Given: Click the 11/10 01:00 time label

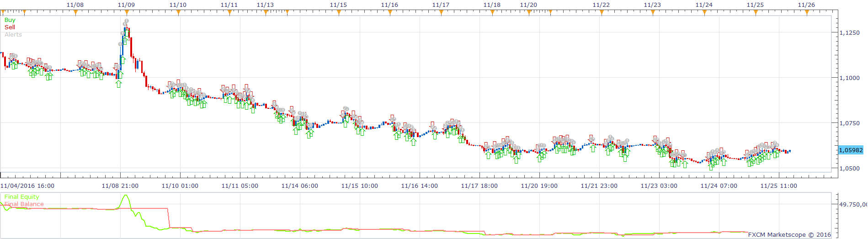Looking at the screenshot, I should [180, 186].
